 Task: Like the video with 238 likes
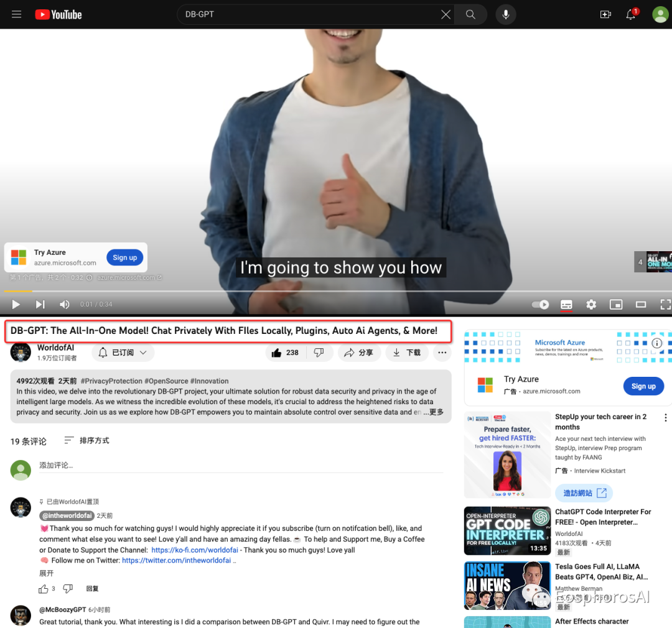pos(285,353)
